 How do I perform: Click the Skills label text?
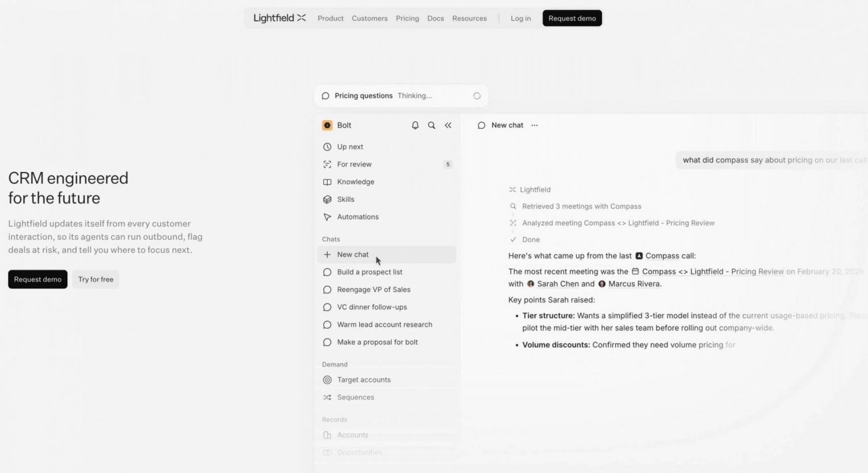pos(346,200)
